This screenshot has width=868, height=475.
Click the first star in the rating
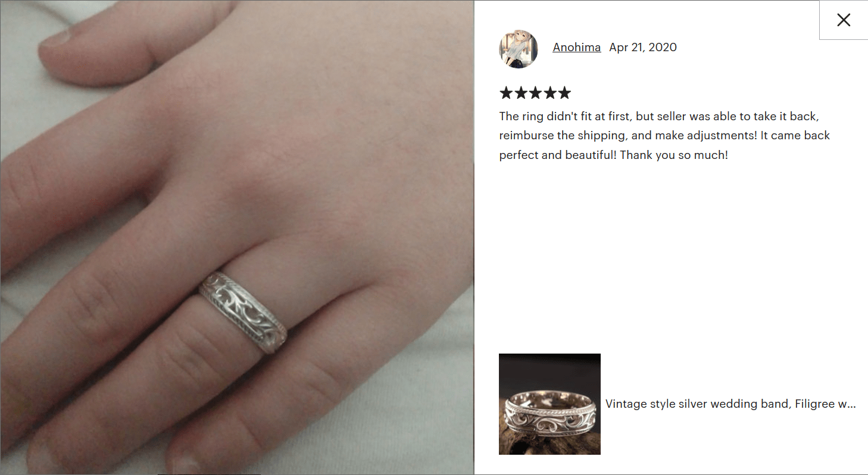coord(506,93)
